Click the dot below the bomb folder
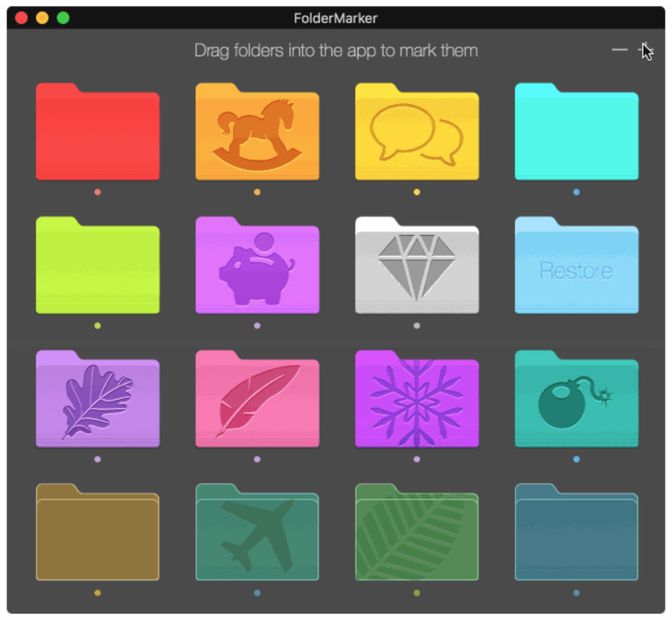Screen dimensions: 672x620 pos(576,459)
